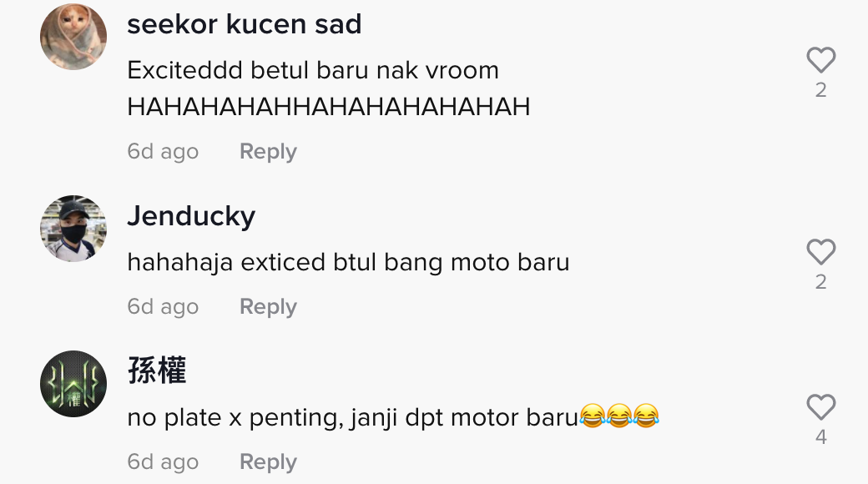Click the '6d ago' timestamp on the first comment
This screenshot has height=484, width=868.
click(x=163, y=152)
